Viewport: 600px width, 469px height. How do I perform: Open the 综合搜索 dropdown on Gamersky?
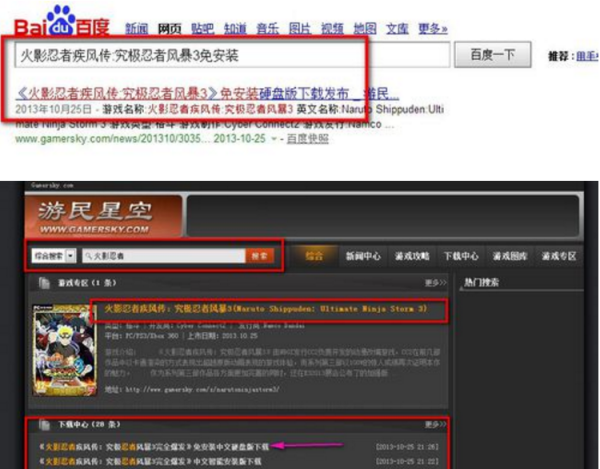click(x=54, y=256)
